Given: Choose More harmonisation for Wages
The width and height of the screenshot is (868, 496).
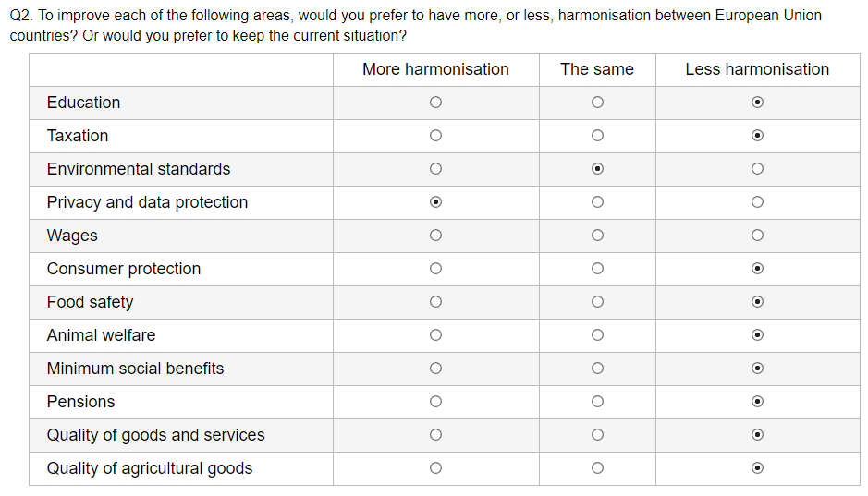Looking at the screenshot, I should [435, 236].
